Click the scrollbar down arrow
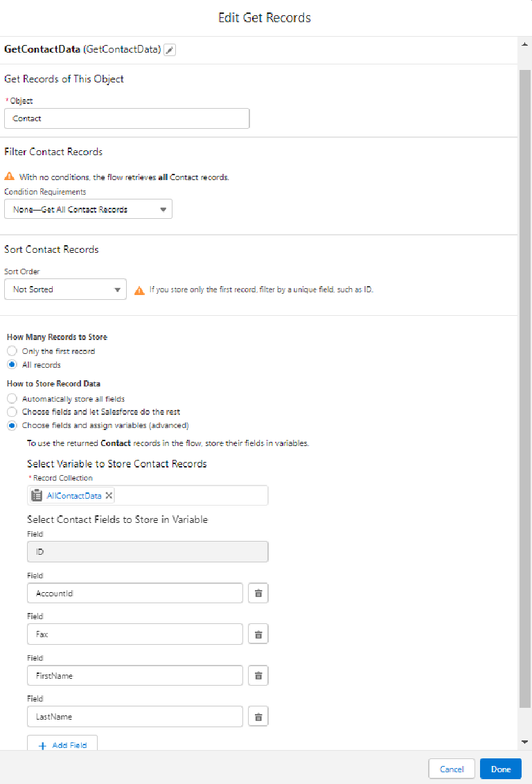Image resolution: width=532 pixels, height=784 pixels. (x=525, y=742)
